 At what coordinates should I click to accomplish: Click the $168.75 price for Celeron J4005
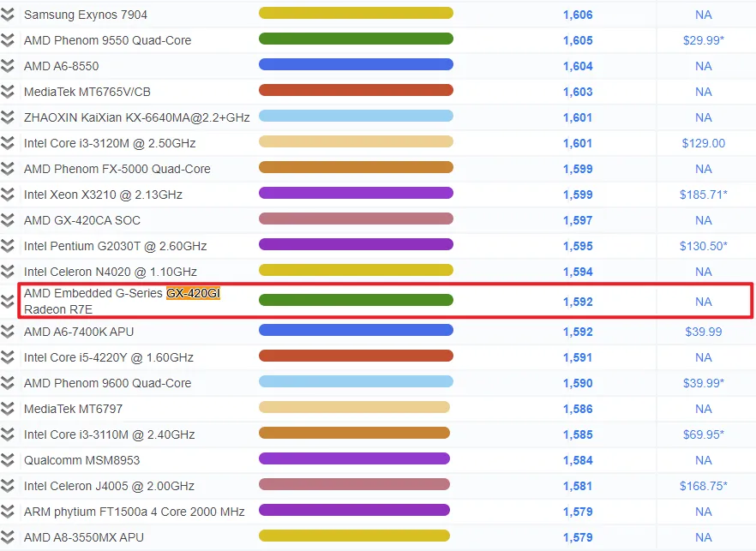(x=703, y=486)
